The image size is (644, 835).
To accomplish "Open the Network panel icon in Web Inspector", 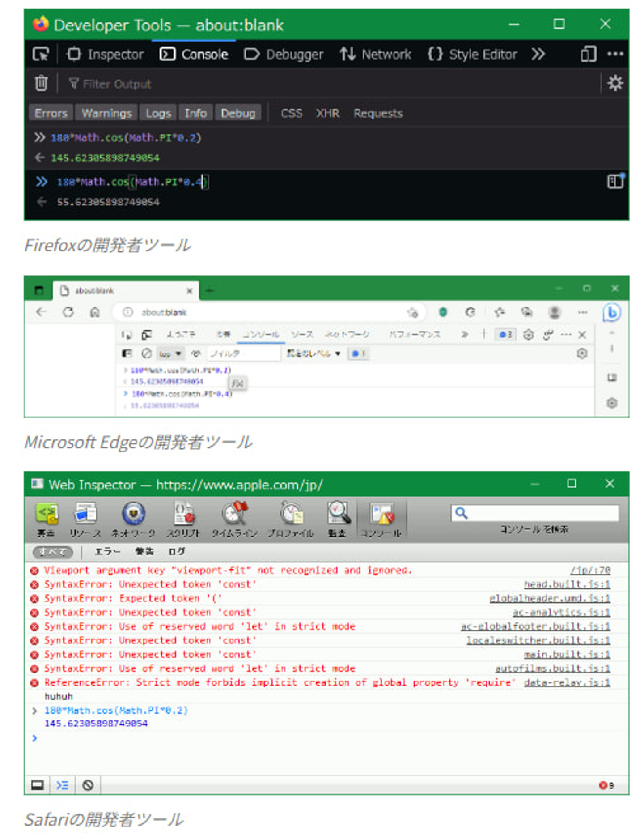I will click(x=133, y=519).
